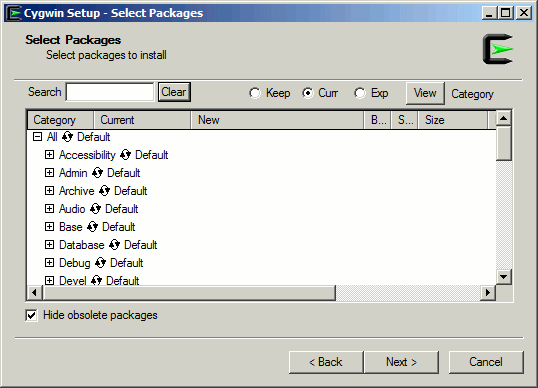538x388 pixels.
Task: Expand the Database category
Action: point(49,245)
